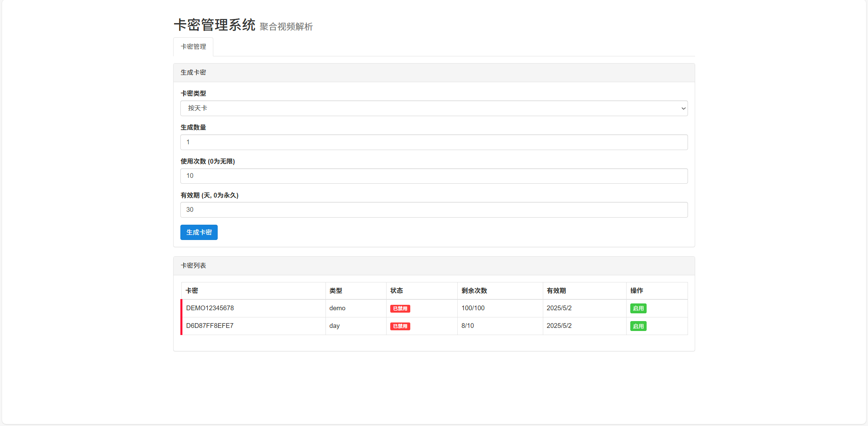Image resolution: width=868 pixels, height=426 pixels.
Task: Click the 有效期 input showing 30
Action: (x=434, y=210)
